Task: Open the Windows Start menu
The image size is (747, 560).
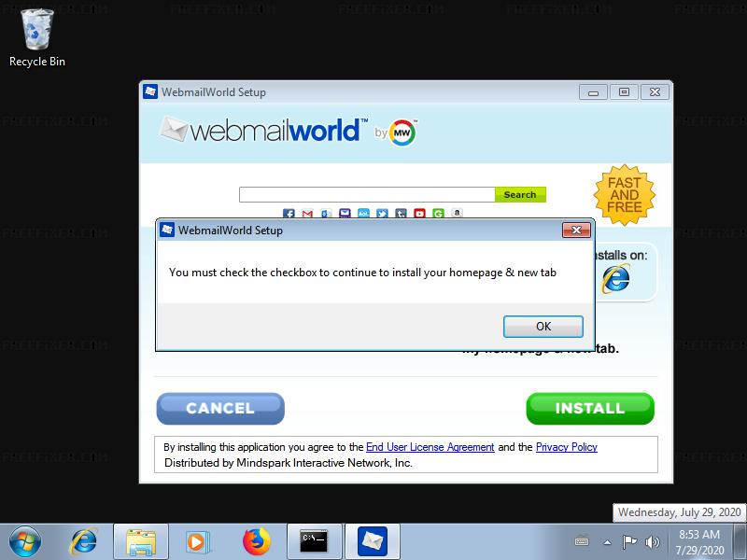Action: pyautogui.click(x=25, y=541)
